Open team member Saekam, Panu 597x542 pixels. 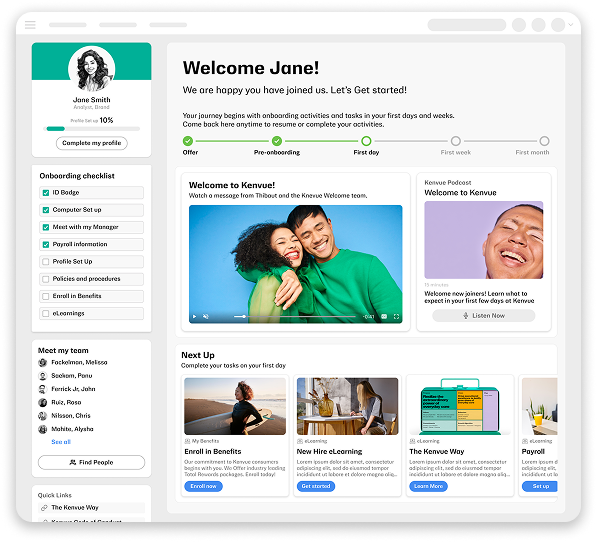tap(72, 376)
